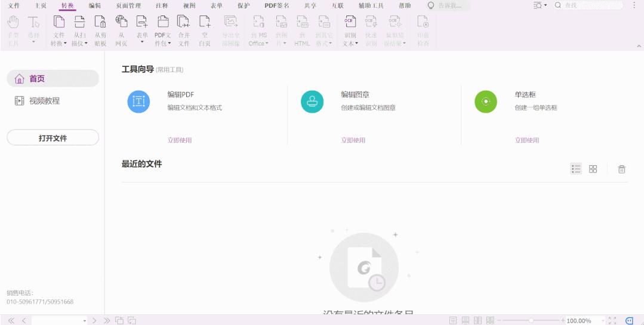Viewport: 644px width, 325px height.
Task: Switch to the 页面管理 tab
Action: [128, 6]
